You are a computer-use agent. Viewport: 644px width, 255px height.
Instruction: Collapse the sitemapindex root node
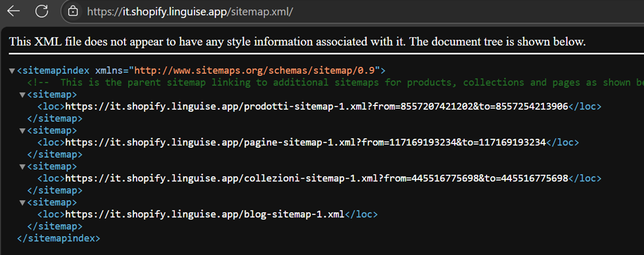click(x=12, y=71)
